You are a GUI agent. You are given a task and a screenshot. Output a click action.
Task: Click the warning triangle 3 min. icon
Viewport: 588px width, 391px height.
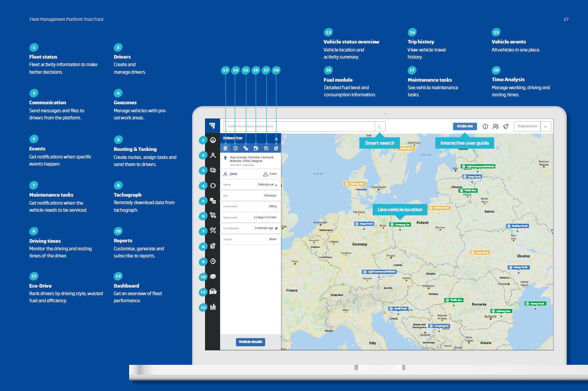point(266,174)
